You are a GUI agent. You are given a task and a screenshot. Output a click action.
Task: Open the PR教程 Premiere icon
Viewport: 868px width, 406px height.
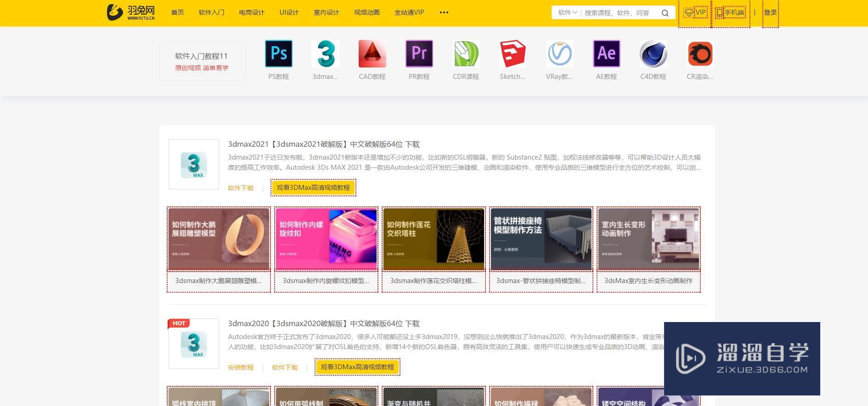coord(419,54)
